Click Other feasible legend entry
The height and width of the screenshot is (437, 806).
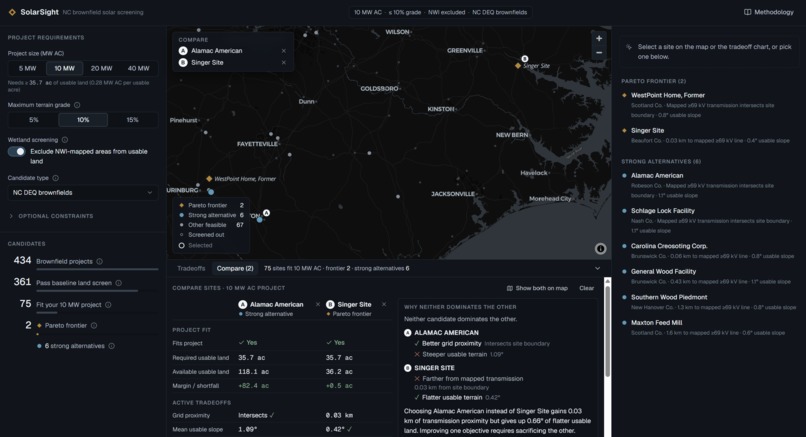click(211, 225)
